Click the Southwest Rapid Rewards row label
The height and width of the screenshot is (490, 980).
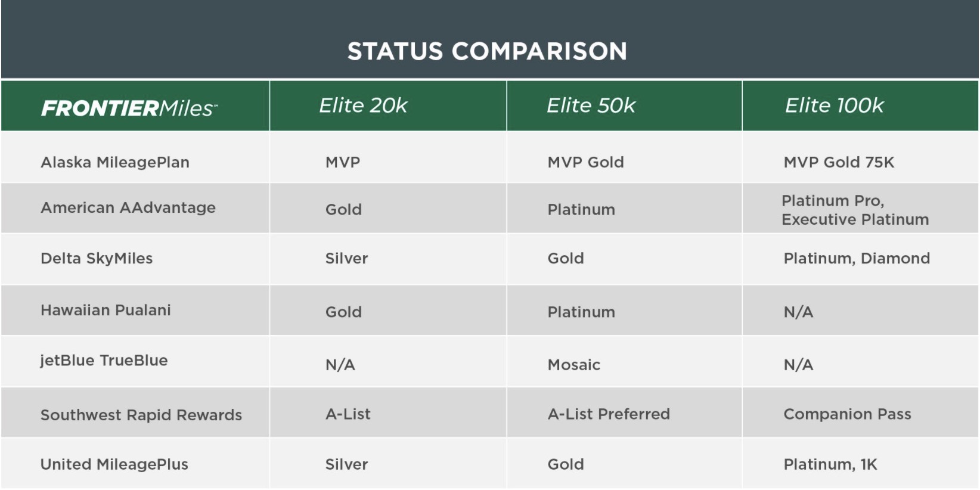[141, 415]
